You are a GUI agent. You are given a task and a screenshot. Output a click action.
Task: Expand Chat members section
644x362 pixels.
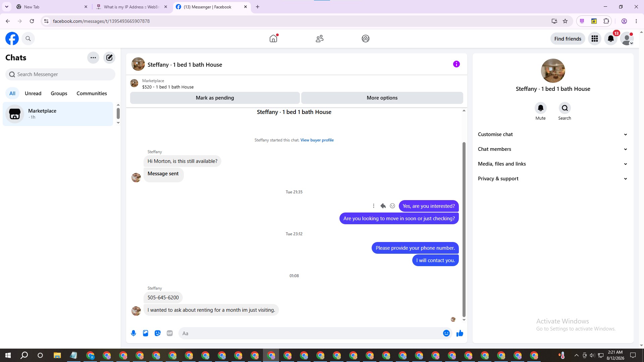[552, 149]
